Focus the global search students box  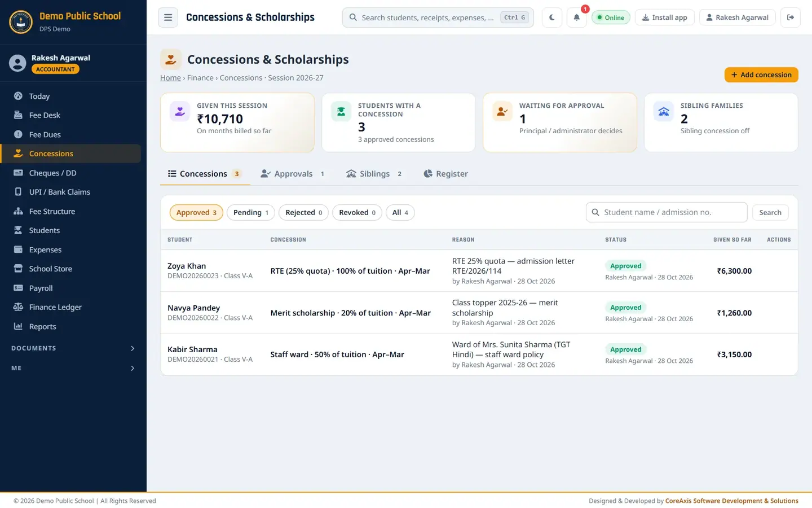[x=438, y=17]
